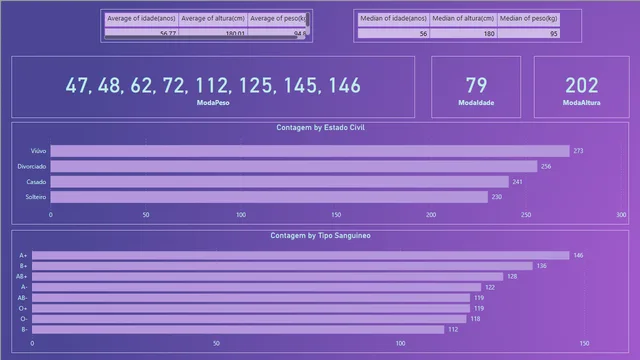Viewport: 640px width, 360px height.
Task: Select the Casado bar in Estado Civil chart
Action: tap(280, 182)
